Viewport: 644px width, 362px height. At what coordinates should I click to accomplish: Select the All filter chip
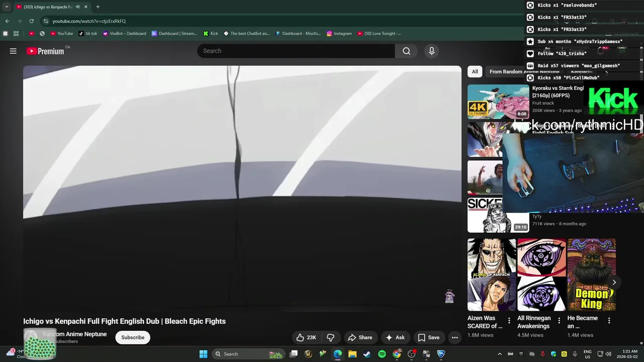click(474, 71)
